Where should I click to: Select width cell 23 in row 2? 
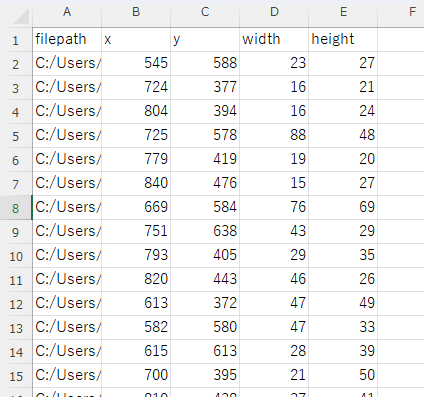tap(274, 64)
